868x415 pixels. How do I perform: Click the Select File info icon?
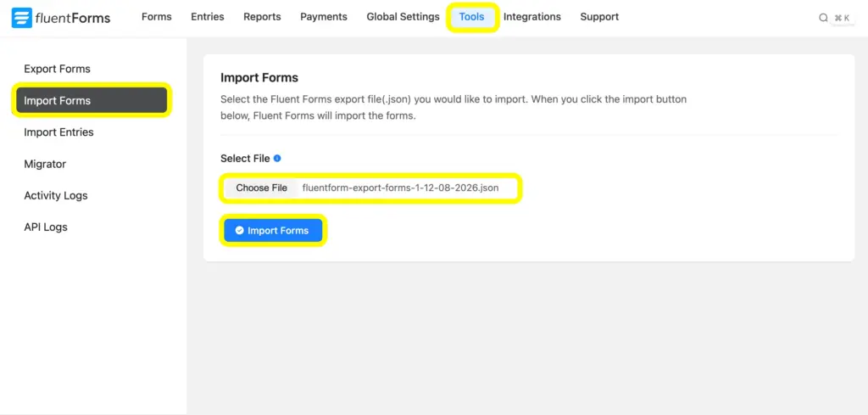tap(277, 159)
